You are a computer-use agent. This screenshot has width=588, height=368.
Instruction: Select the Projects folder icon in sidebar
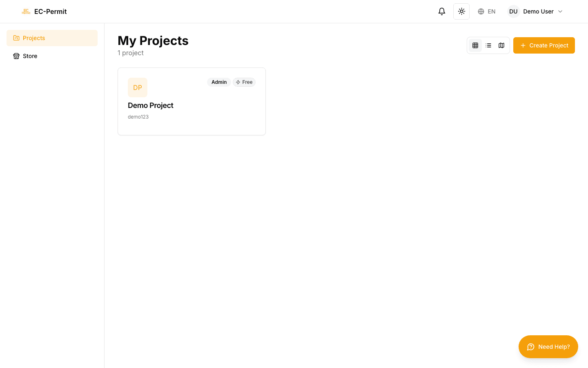(x=16, y=38)
